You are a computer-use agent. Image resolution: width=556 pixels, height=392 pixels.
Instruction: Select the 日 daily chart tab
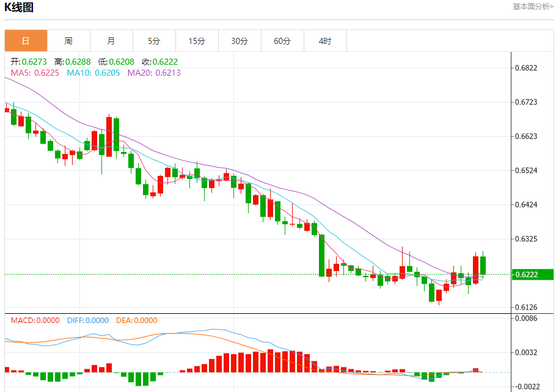point(26,41)
